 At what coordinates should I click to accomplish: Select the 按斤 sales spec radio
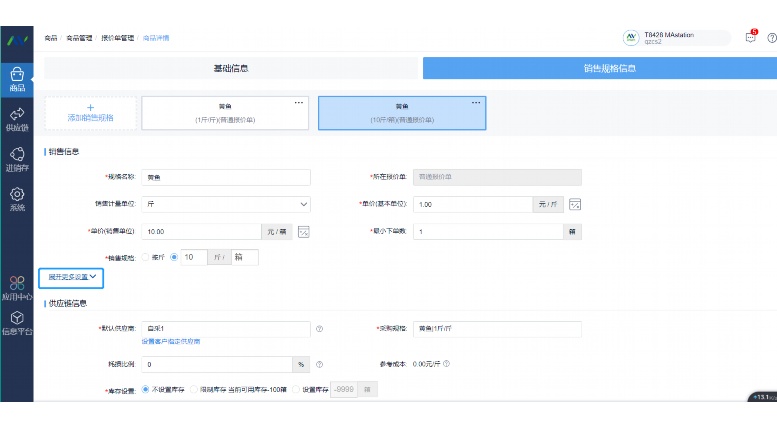pos(145,257)
